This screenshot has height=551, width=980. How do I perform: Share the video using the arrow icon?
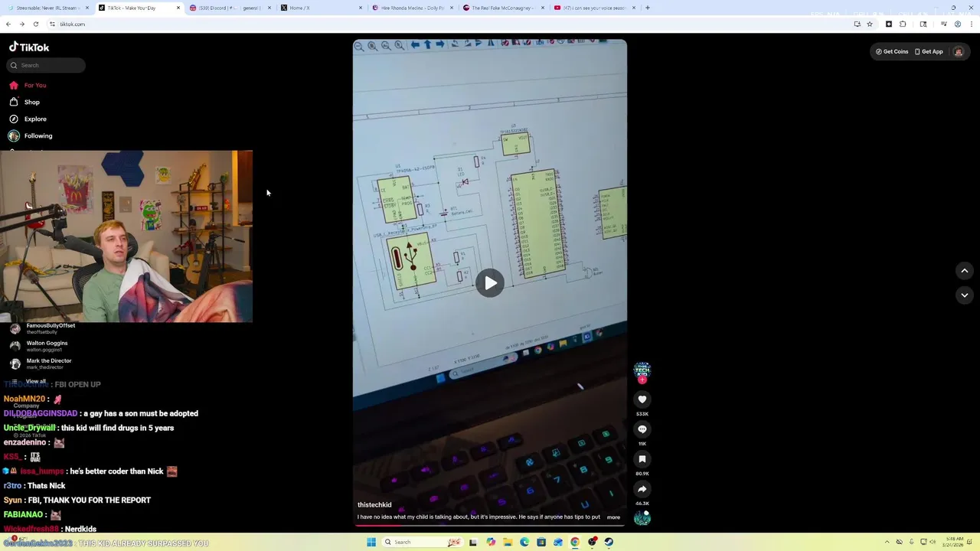[642, 489]
